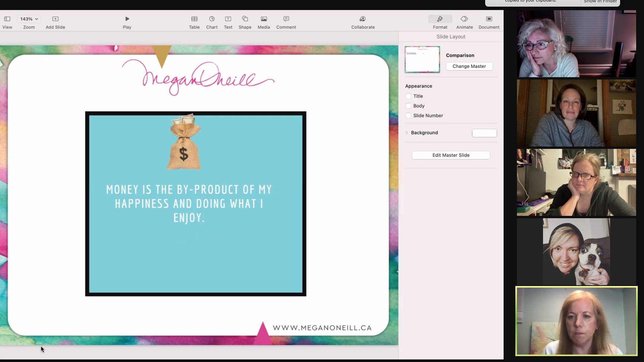644x362 pixels.
Task: Click Show in Finder in the notification
Action: tap(600, 2)
